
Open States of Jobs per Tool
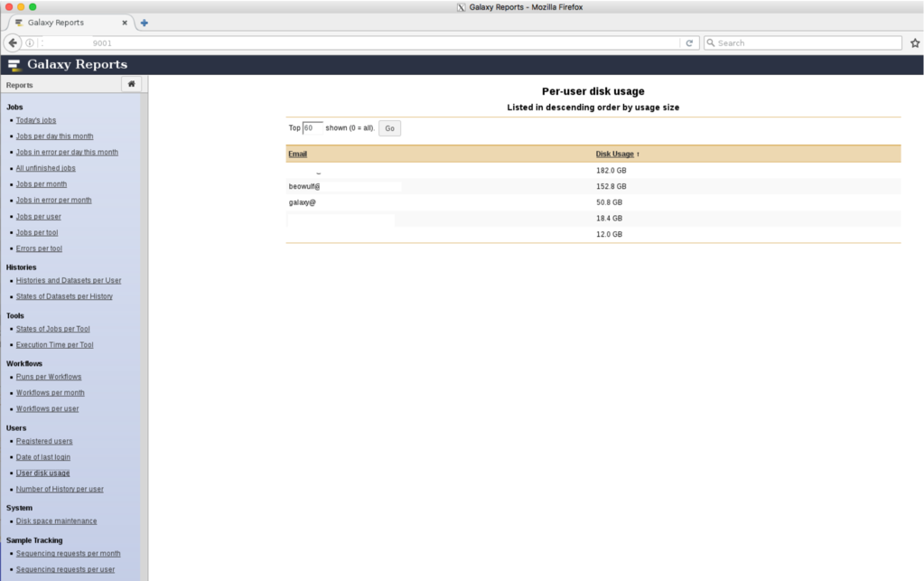click(52, 329)
